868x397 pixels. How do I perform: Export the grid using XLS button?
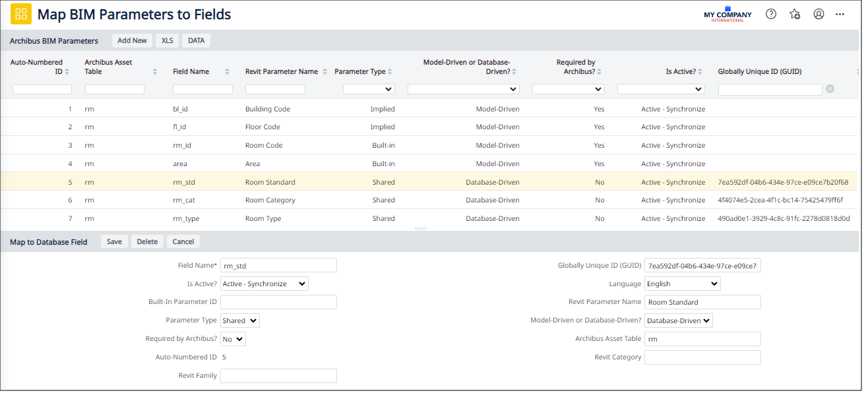tap(168, 40)
